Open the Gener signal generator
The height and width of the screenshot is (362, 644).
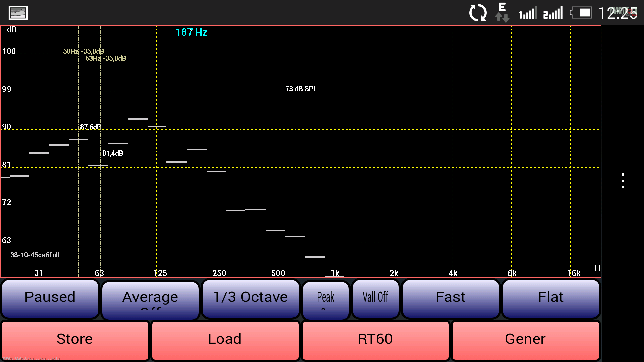pyautogui.click(x=526, y=340)
